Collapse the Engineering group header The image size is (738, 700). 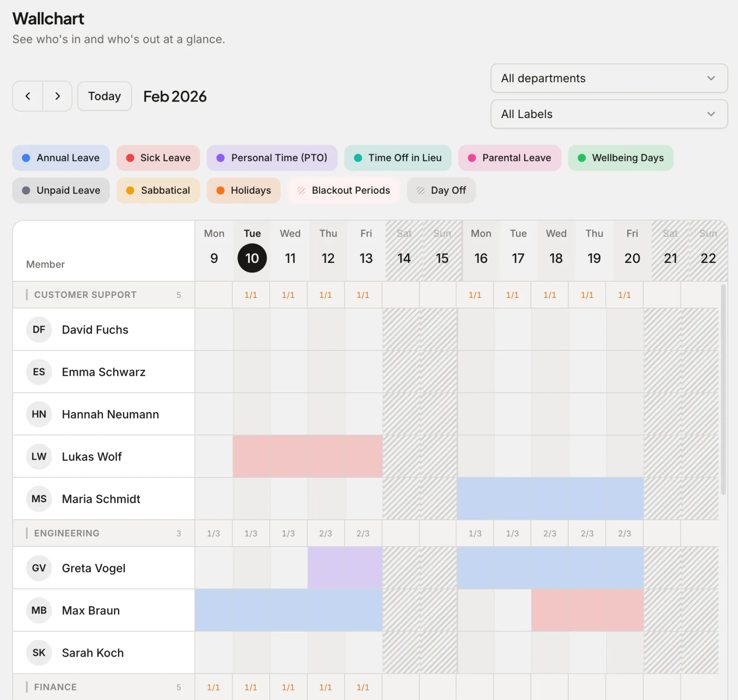pos(104,533)
